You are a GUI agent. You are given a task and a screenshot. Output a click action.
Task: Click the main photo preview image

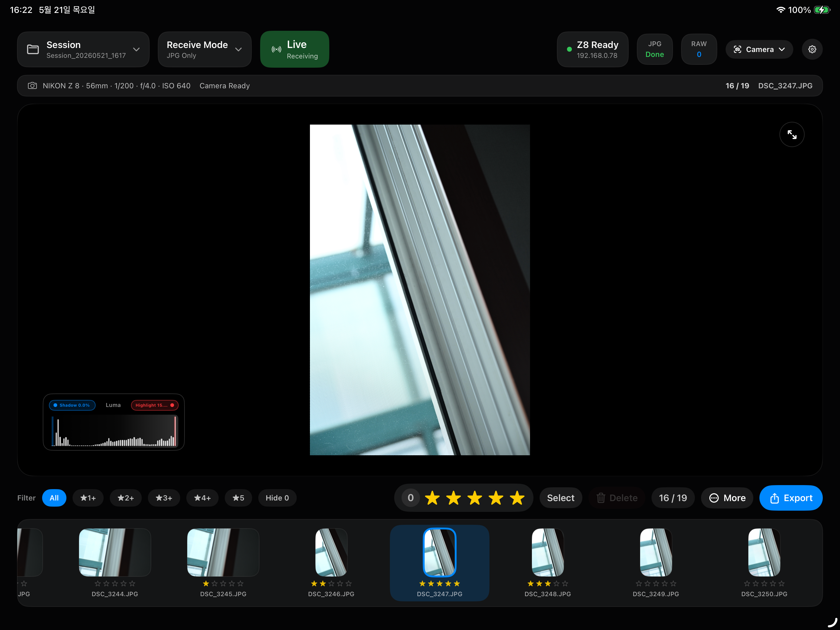pyautogui.click(x=420, y=290)
